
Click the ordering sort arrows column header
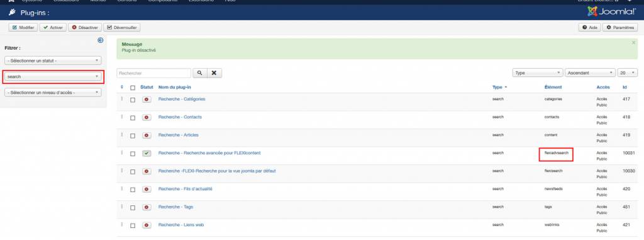(x=121, y=88)
